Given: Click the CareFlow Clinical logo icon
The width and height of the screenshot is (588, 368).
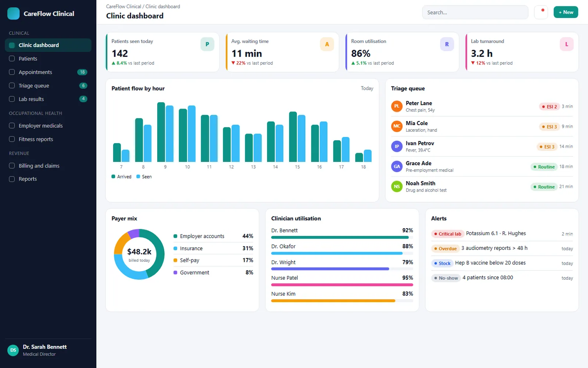Looking at the screenshot, I should coord(14,14).
